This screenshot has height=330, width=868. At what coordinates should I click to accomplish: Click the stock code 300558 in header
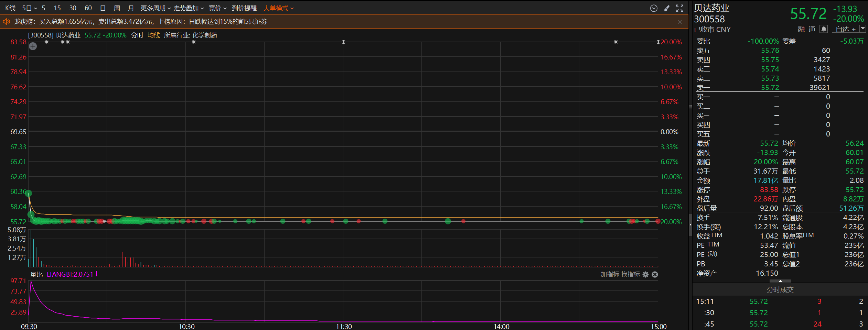[709, 19]
